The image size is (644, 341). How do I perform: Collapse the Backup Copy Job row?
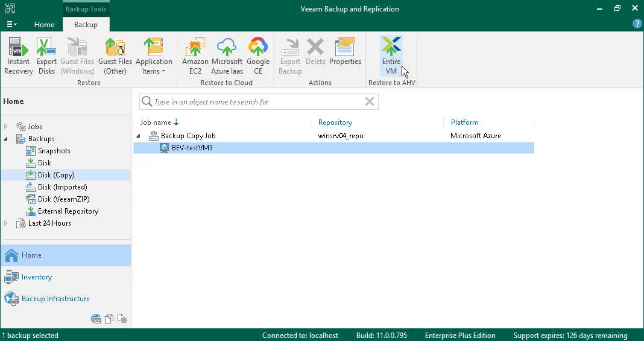click(139, 136)
